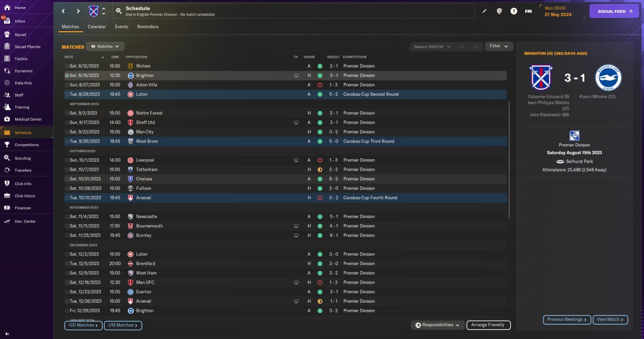This screenshot has height=339, width=644.
Task: Toggle the Aston Villa match marker
Action: click(x=67, y=85)
